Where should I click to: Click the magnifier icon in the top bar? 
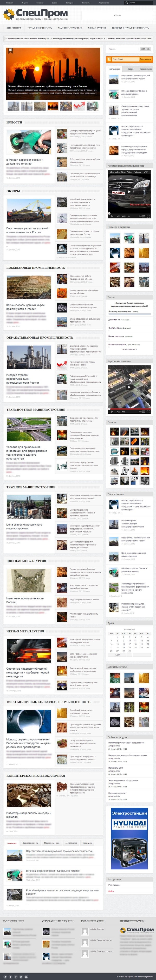click(127, 3)
